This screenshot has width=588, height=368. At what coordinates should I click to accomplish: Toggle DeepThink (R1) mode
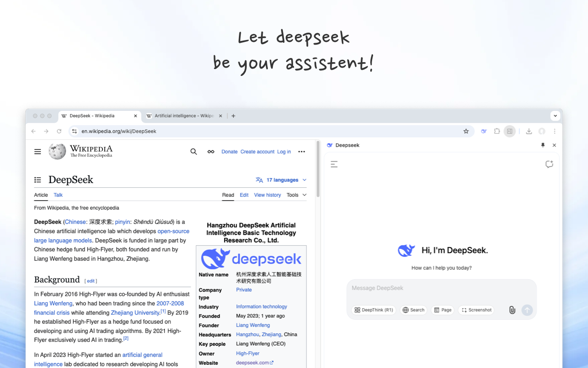(373, 310)
